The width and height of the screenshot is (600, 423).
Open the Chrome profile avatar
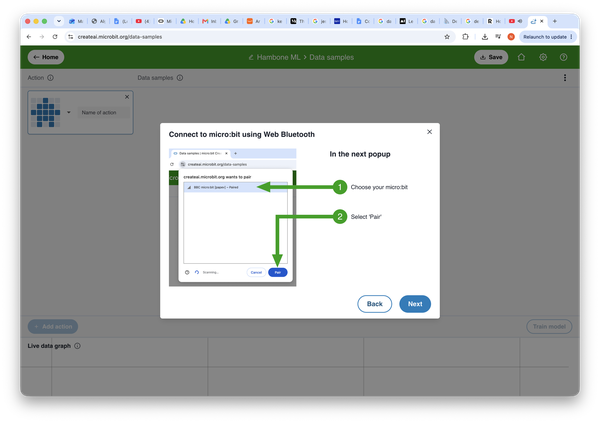(x=511, y=37)
